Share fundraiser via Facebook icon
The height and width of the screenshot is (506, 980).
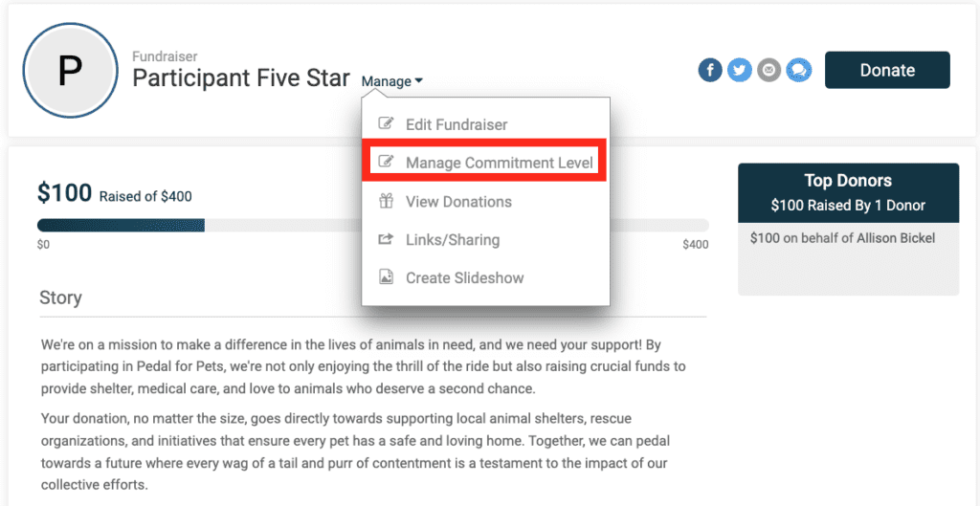pos(710,70)
